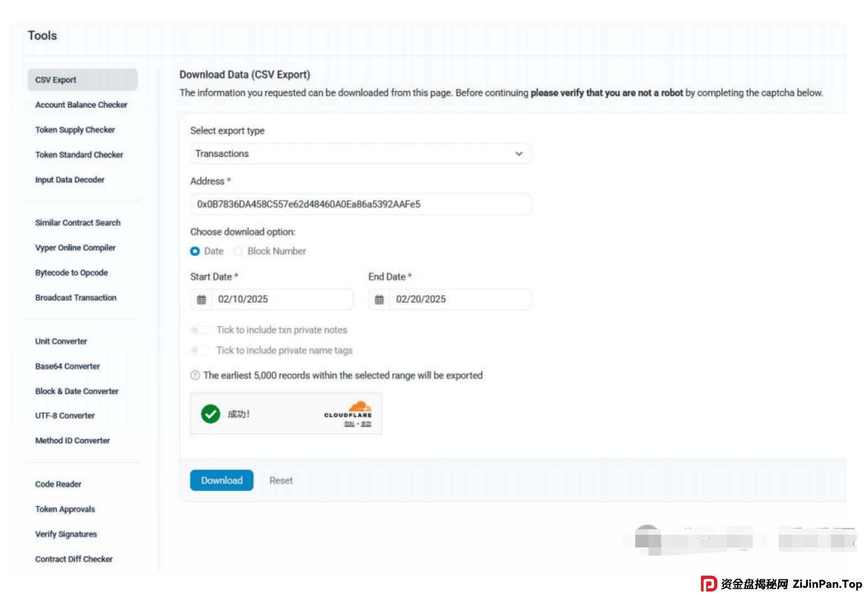This screenshot has width=868, height=596.
Task: Click the green captcha success checkmark
Action: coord(210,414)
